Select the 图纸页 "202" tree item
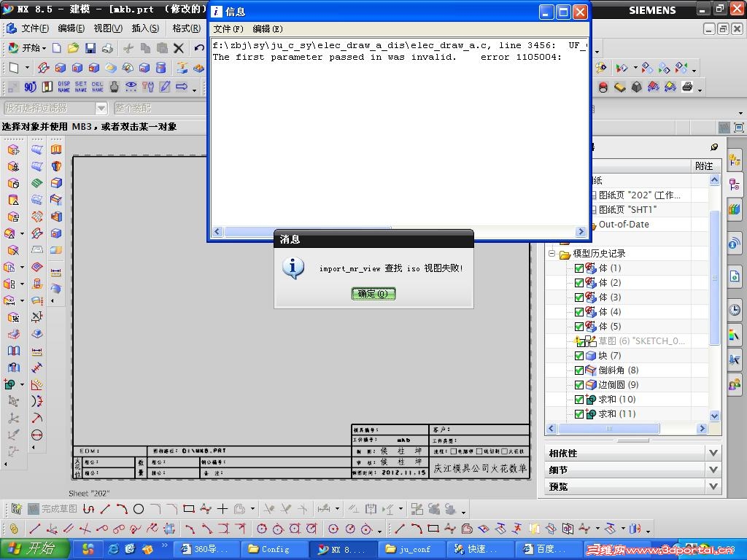747x560 pixels. [x=639, y=195]
